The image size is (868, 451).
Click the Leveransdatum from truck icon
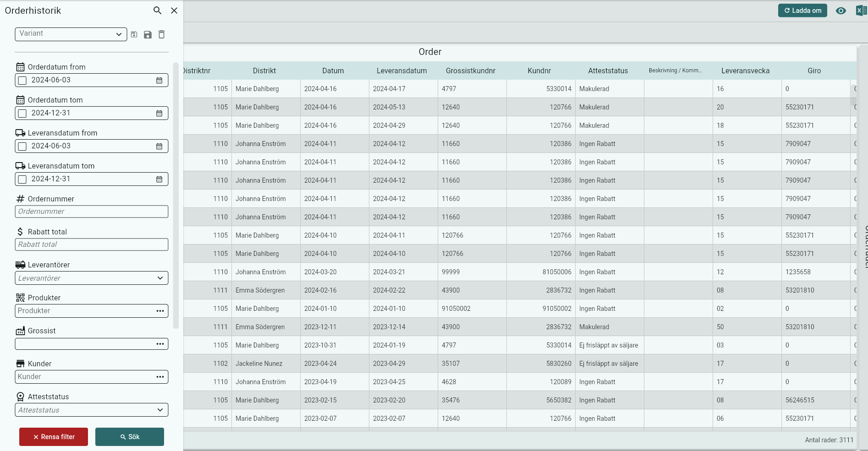[x=20, y=133]
